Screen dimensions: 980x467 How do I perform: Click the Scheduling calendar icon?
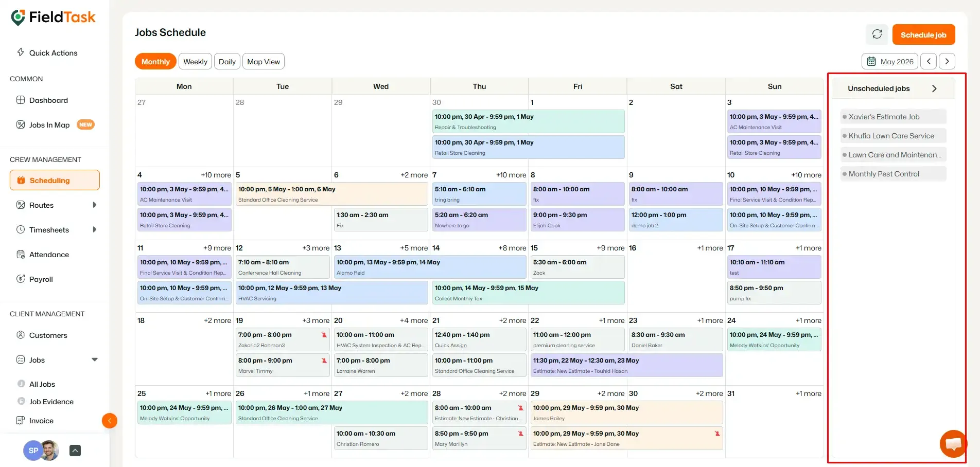point(21,180)
